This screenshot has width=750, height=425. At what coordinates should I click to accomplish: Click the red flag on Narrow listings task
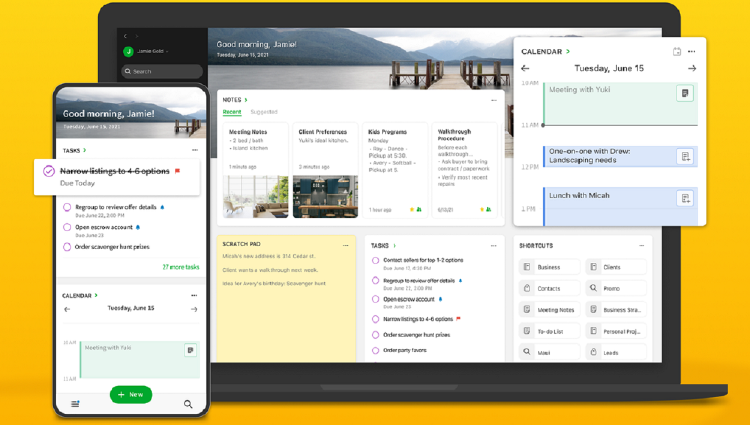pos(177,171)
